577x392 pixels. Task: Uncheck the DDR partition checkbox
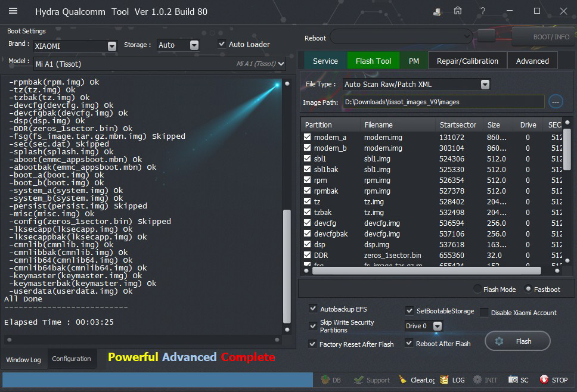click(307, 255)
